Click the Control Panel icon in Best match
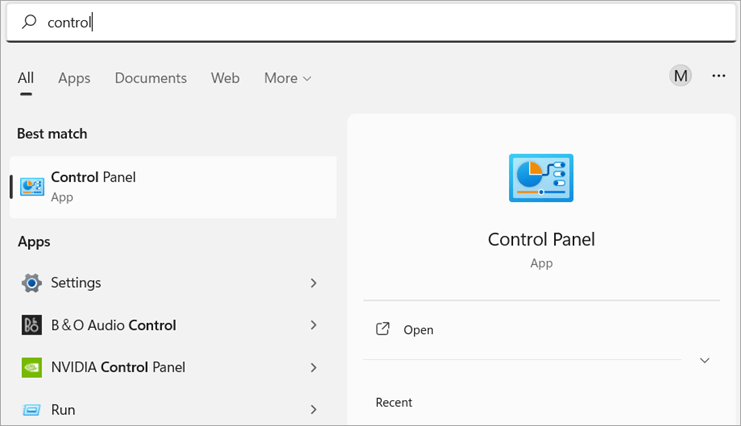Viewport: 741px width, 426px height. pyautogui.click(x=32, y=187)
